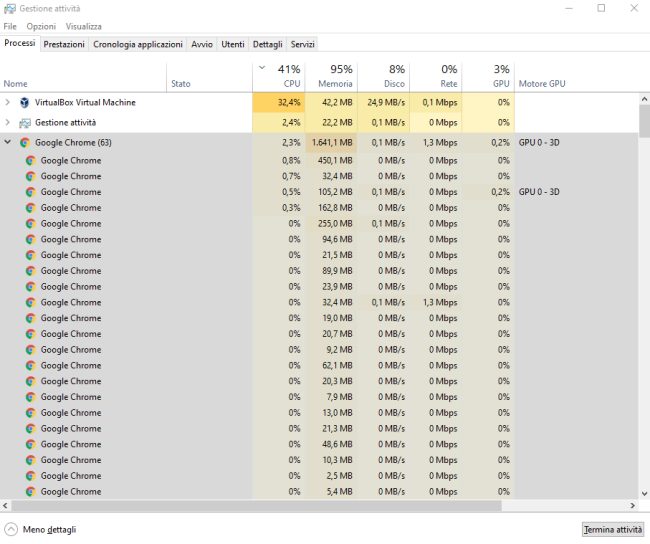
Task: Click the vertical scrollbar thumb
Action: (644, 121)
